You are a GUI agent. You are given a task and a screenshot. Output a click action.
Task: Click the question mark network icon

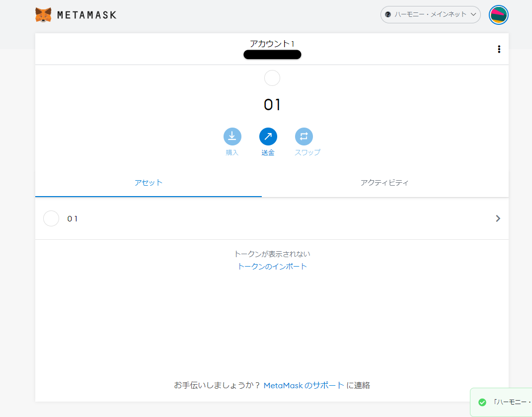(388, 14)
